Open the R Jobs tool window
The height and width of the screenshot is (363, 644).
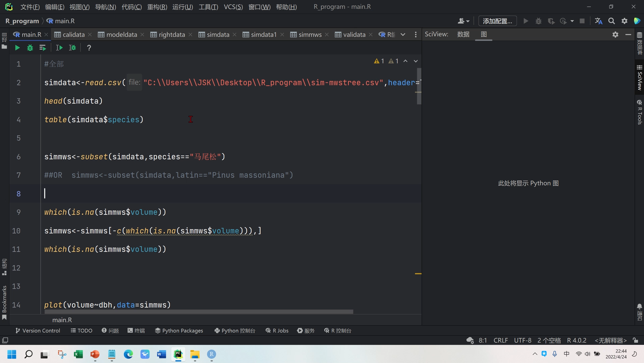277,330
